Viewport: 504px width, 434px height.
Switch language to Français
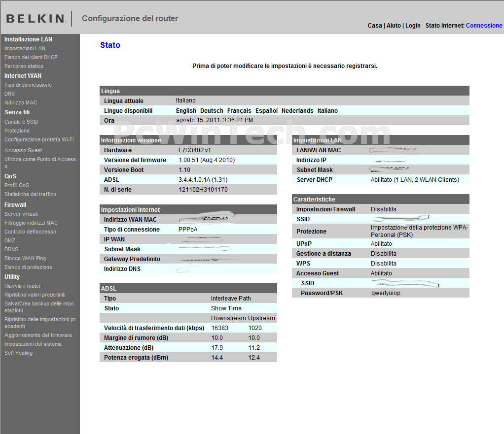(239, 111)
